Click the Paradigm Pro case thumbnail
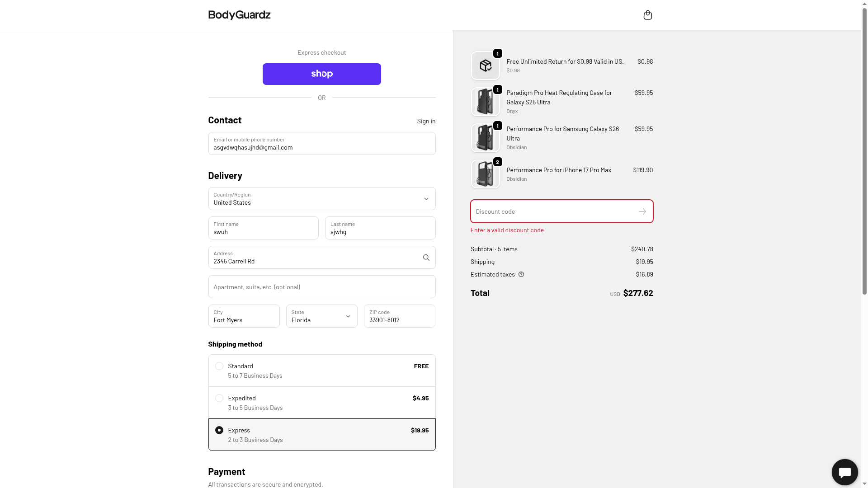868x488 pixels. point(485,102)
